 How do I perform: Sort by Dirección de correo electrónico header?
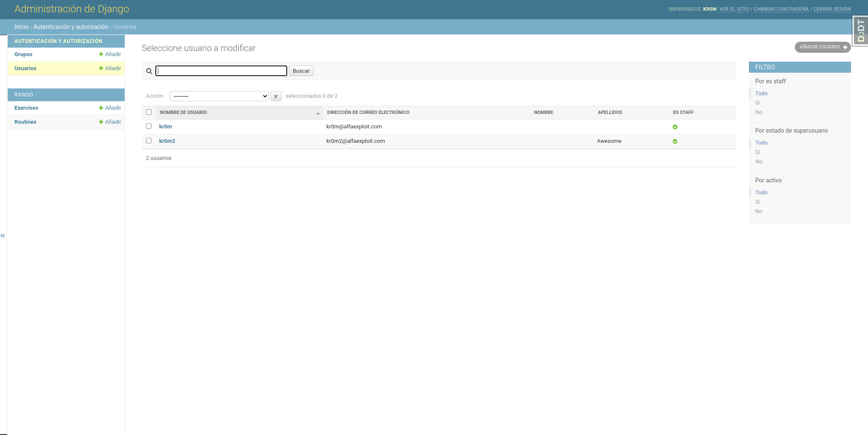click(x=368, y=113)
